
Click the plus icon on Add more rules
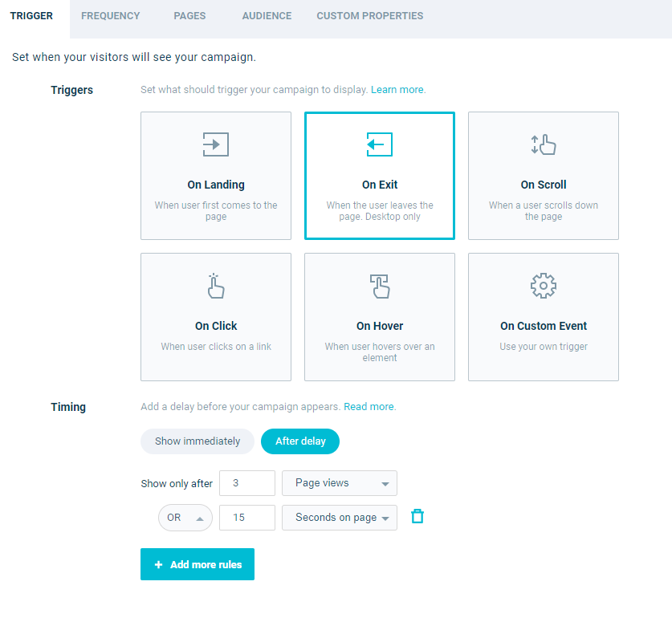click(159, 565)
